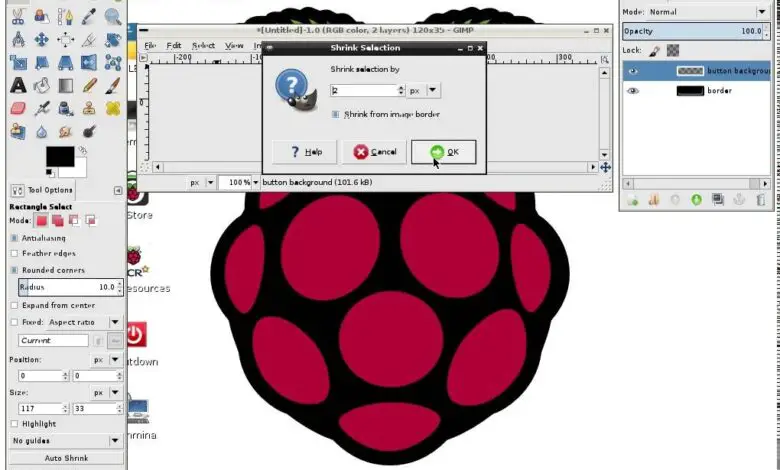Select the Zoom magnifier tool in toolbox

pyautogui.click(x=113, y=16)
